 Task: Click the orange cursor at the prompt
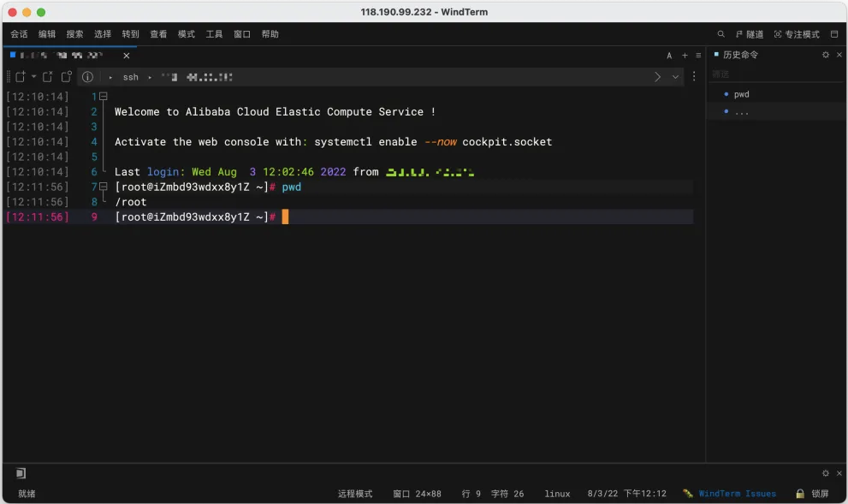tap(285, 216)
